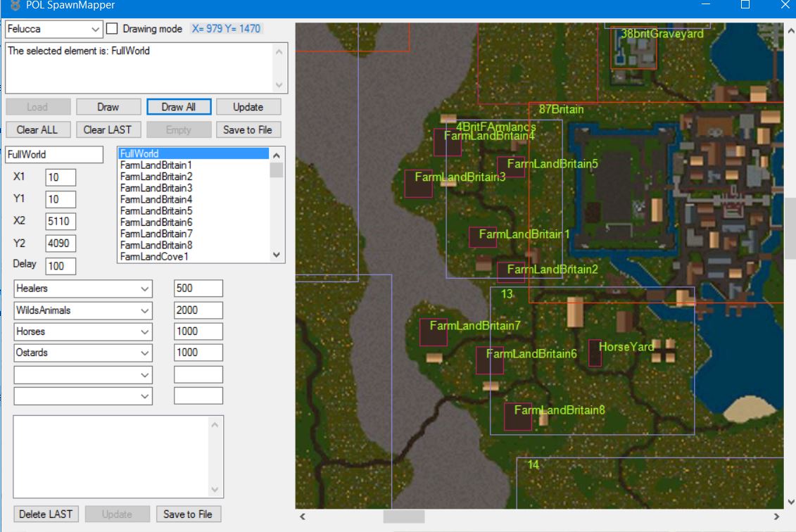Screen dimensions: 796x532
Task: Open the fifth empty spawn group dropdown
Action: pyautogui.click(x=83, y=374)
